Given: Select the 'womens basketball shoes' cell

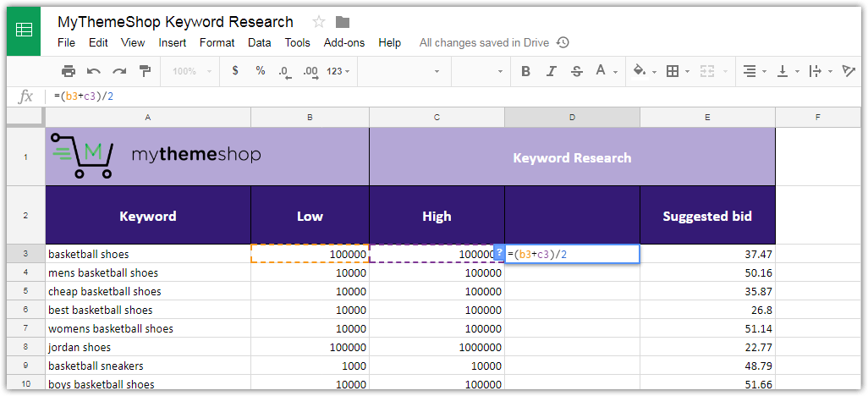Looking at the screenshot, I should point(148,328).
